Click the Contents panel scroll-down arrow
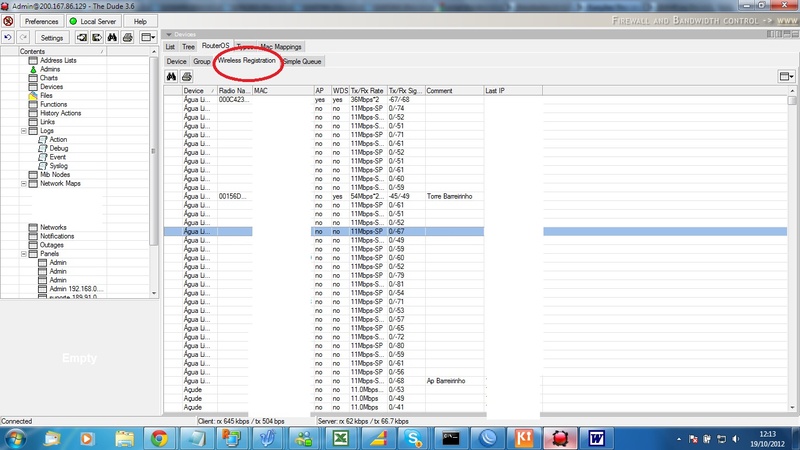This screenshot has height=450, width=800. tap(154, 293)
